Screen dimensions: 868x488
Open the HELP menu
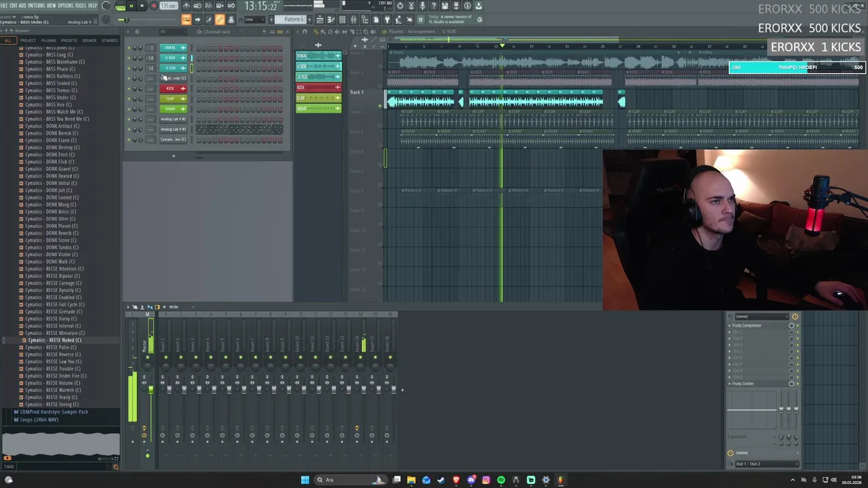(93, 5)
